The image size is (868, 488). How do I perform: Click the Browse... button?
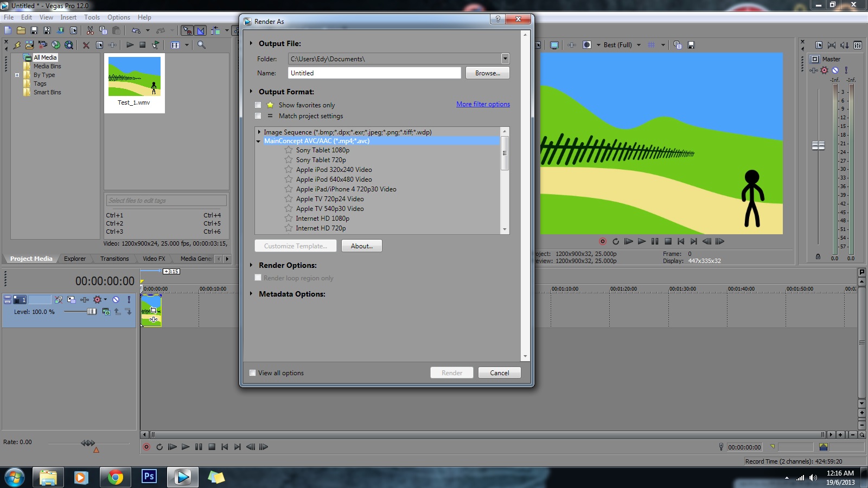[x=488, y=73]
